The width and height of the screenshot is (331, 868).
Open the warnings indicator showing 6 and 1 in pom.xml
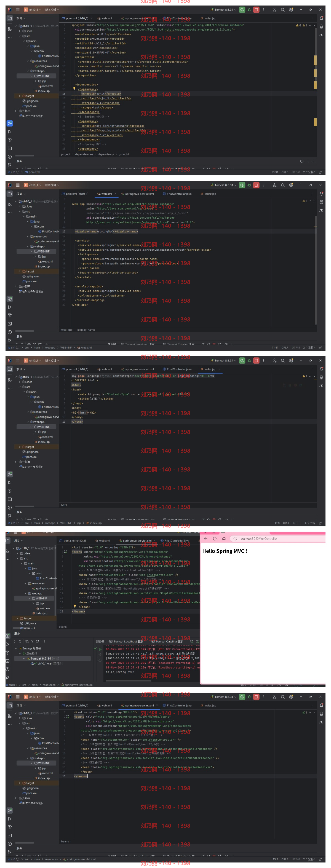point(302,25)
